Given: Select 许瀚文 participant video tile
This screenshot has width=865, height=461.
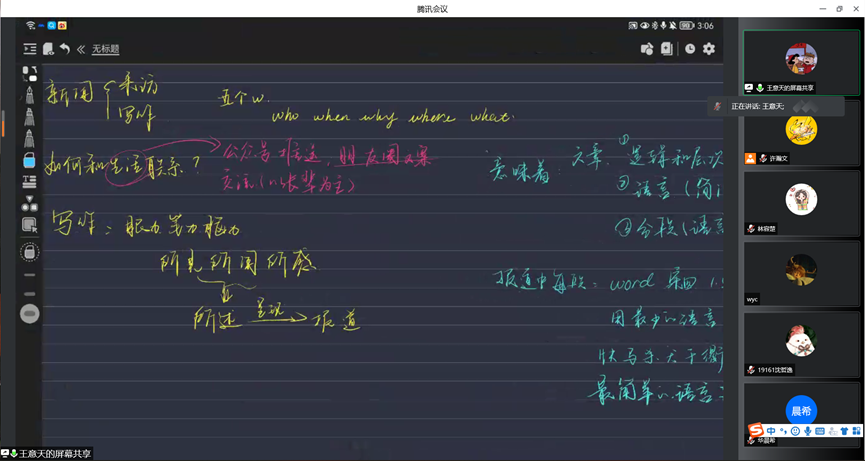Looking at the screenshot, I should tap(800, 132).
